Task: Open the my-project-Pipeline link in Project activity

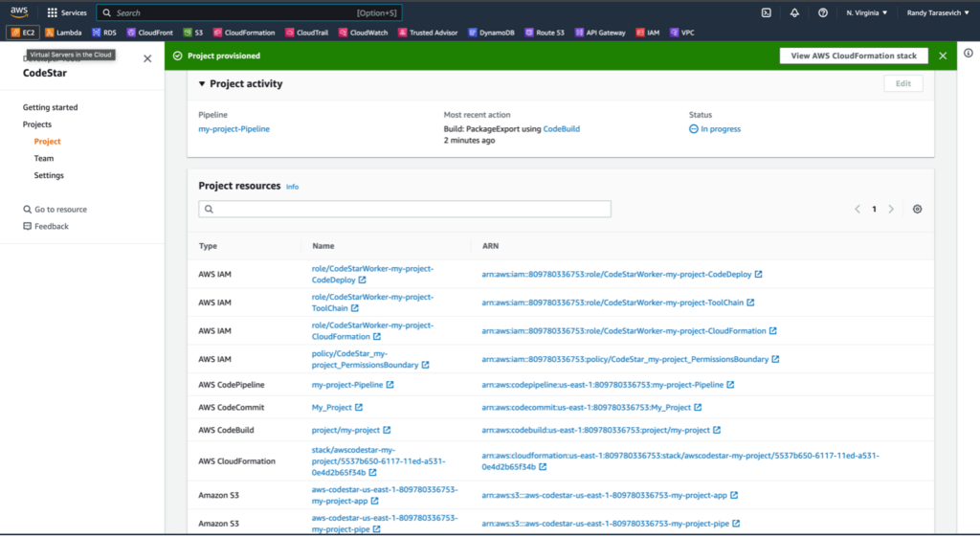Action: click(234, 128)
